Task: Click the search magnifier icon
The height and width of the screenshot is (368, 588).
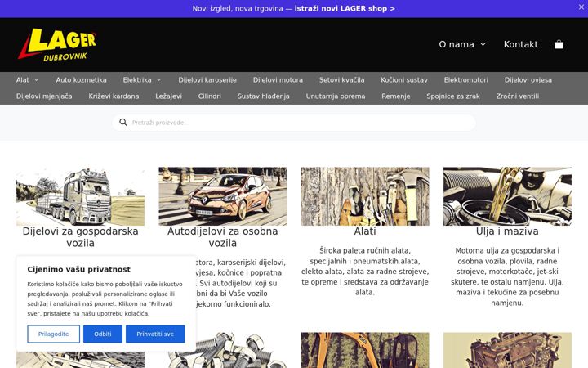Action: point(123,123)
